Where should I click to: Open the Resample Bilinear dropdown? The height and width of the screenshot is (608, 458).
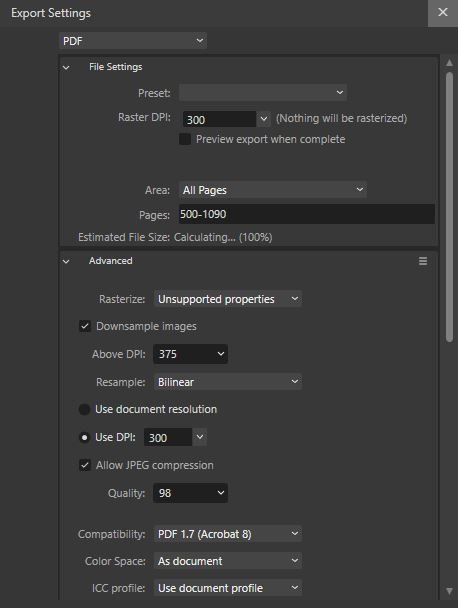(x=228, y=382)
